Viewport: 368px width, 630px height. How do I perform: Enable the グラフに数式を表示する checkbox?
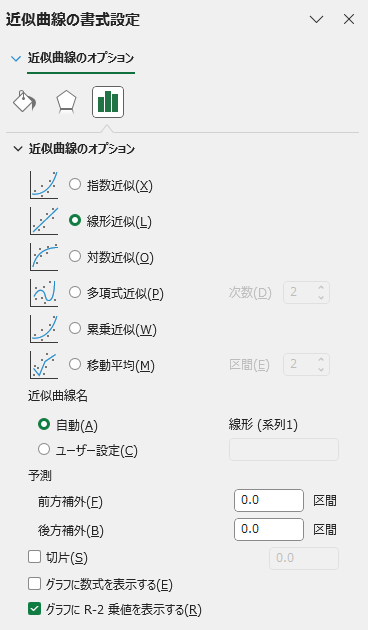click(x=35, y=583)
